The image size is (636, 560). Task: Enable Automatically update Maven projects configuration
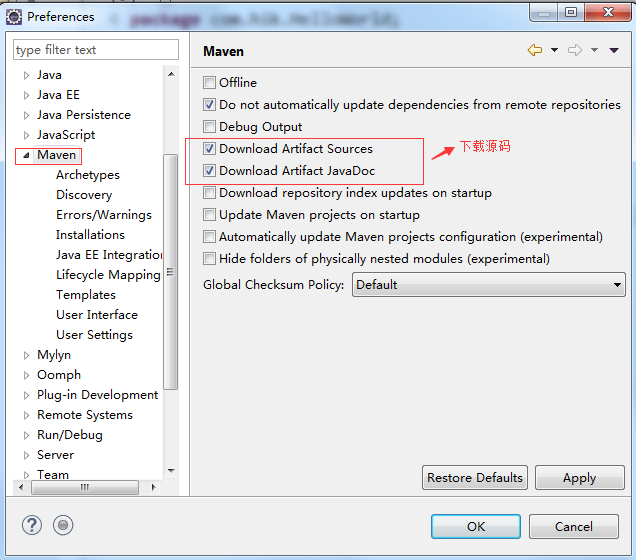[209, 236]
